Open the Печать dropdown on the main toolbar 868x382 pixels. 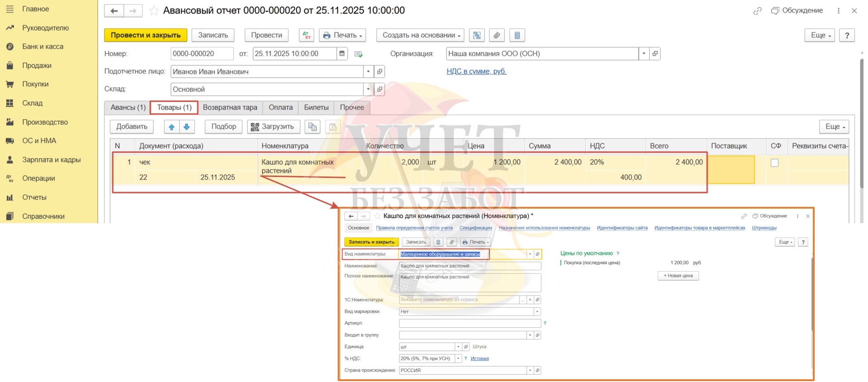(x=343, y=35)
